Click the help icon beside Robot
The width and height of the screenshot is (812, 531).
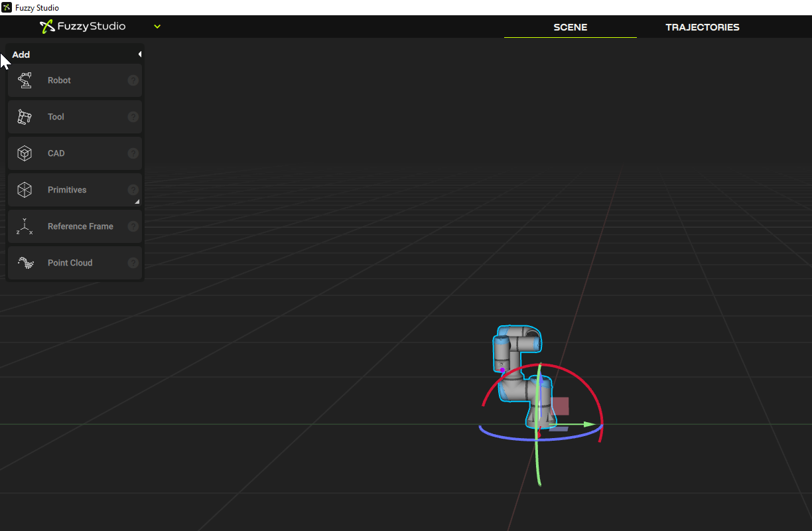click(x=133, y=80)
